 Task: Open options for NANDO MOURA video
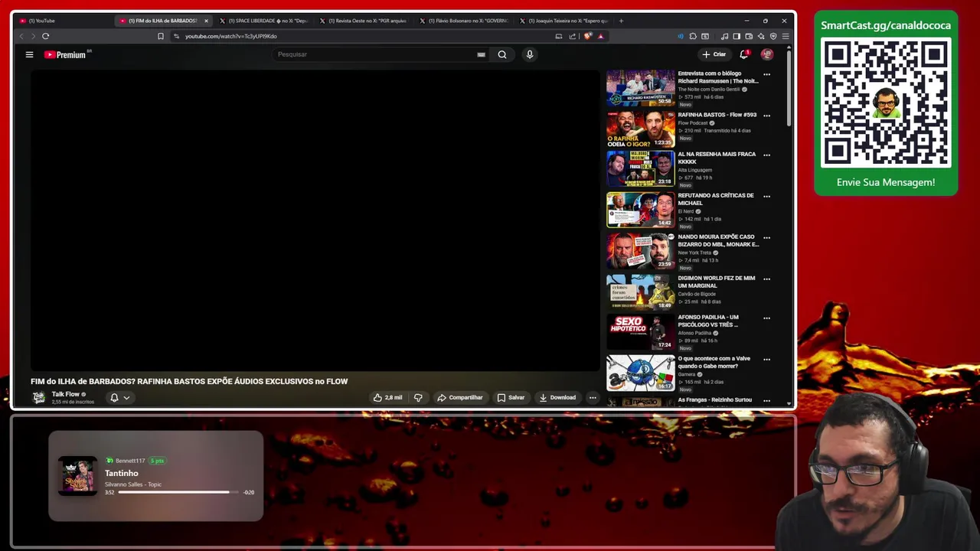(x=766, y=238)
